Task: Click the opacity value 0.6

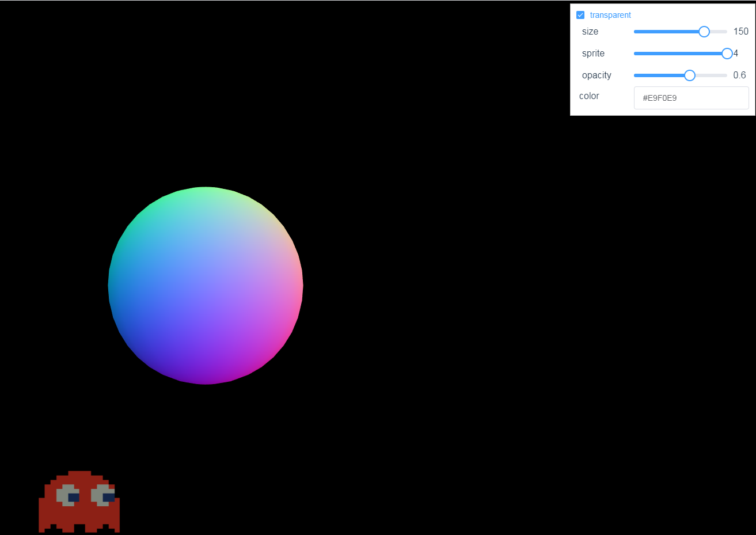Action: [740, 75]
